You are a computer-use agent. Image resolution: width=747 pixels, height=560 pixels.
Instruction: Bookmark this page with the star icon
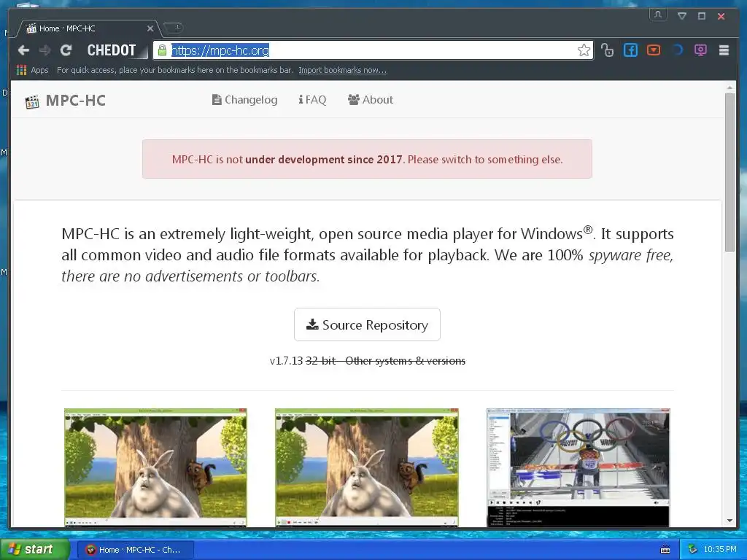pos(584,50)
